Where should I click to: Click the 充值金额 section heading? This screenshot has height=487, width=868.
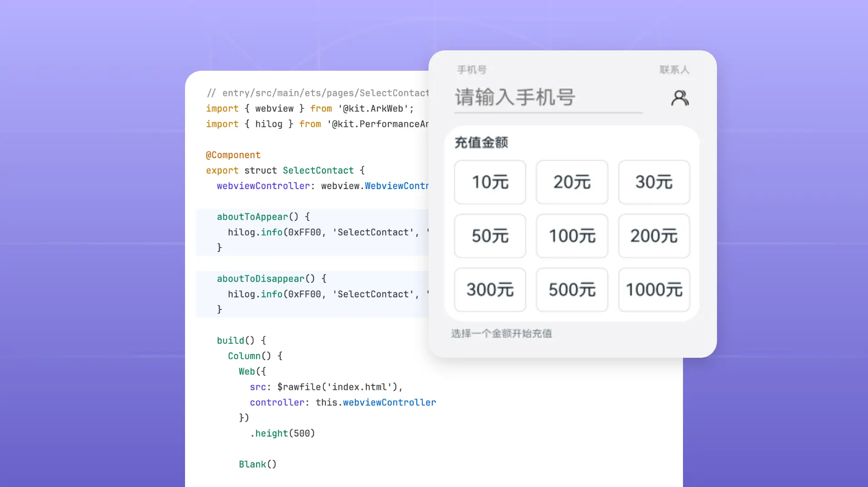tap(481, 142)
